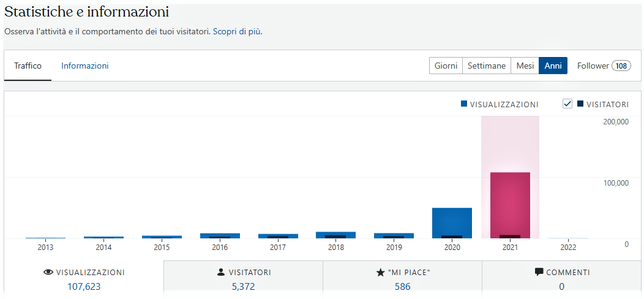This screenshot has height=299, width=644.
Task: Open the Informazioni tab
Action: click(84, 66)
